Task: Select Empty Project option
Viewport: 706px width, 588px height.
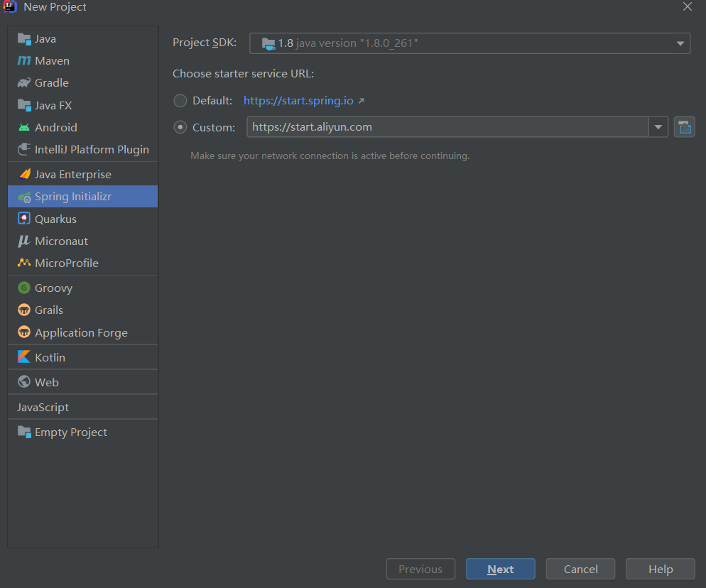Action: pyautogui.click(x=83, y=432)
